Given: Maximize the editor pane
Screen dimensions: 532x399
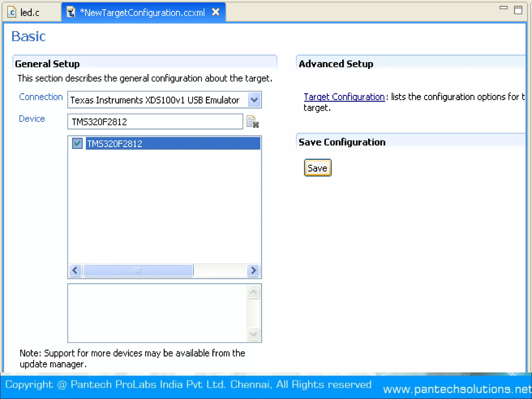Looking at the screenshot, I should [518, 10].
